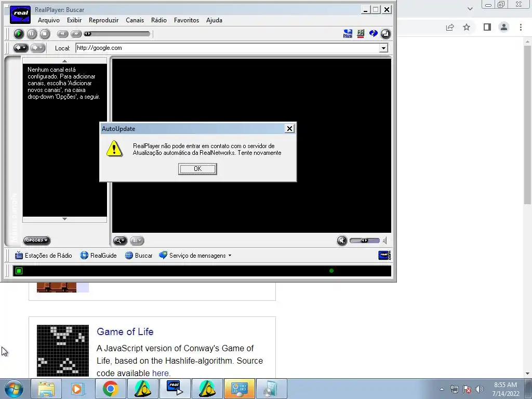Click the real.com logo icon
Viewport: 532px width, 399px height.
[x=384, y=256]
